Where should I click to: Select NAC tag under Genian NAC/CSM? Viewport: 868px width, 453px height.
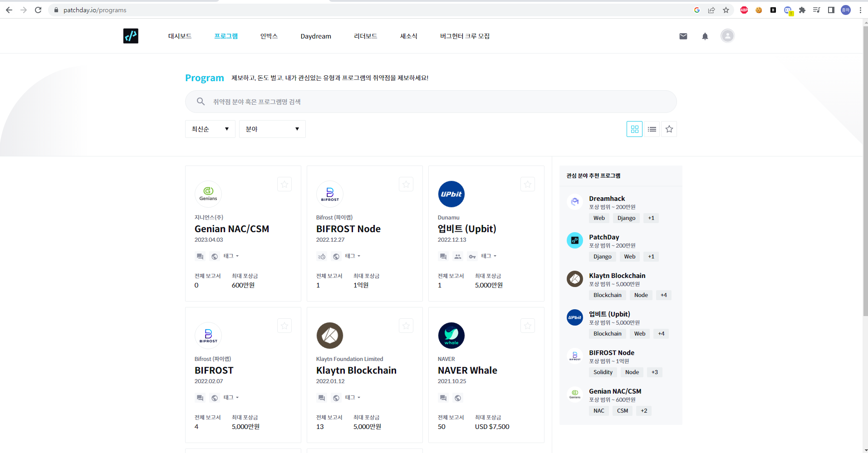[599, 411]
